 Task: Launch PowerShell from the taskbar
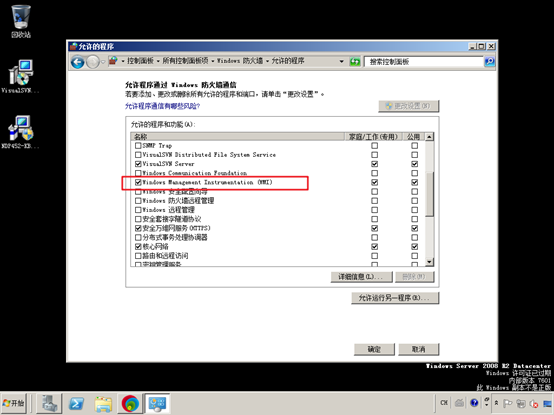click(76, 403)
